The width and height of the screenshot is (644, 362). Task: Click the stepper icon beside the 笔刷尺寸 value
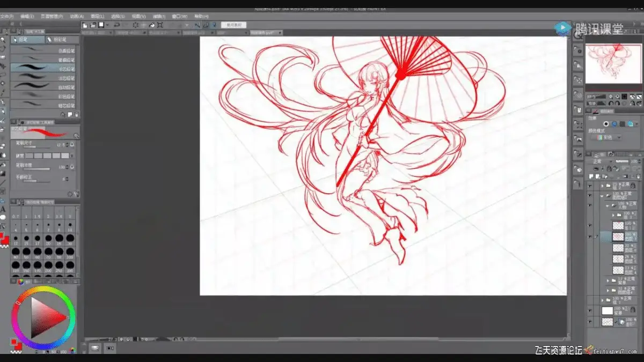point(68,144)
